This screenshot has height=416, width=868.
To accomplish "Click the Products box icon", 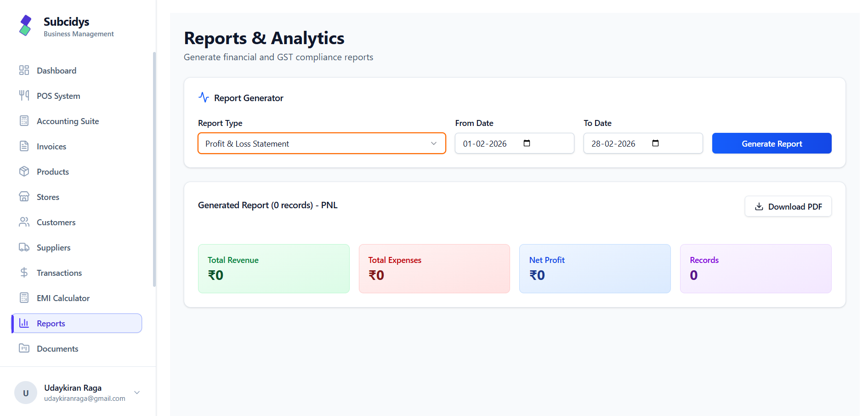I will point(24,171).
